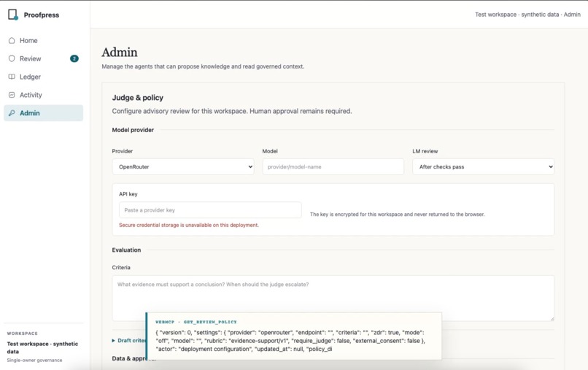Click the Activity sidebar icon
588x370 pixels.
pos(12,95)
